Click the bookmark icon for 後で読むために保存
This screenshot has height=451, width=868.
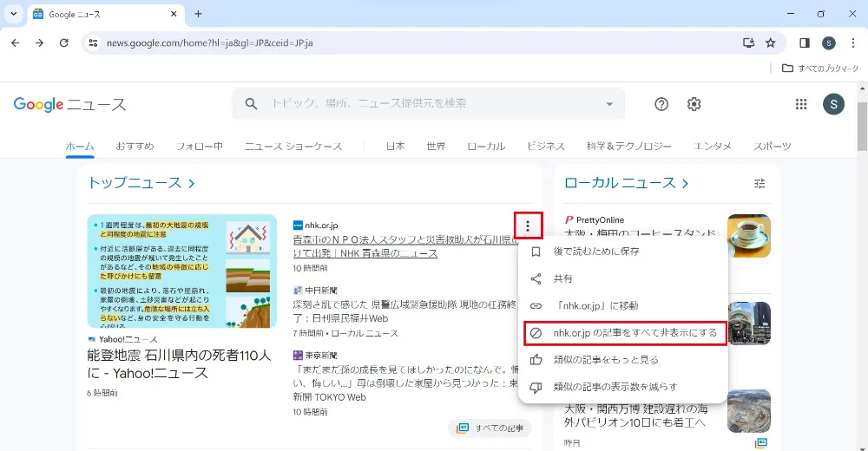pos(536,252)
